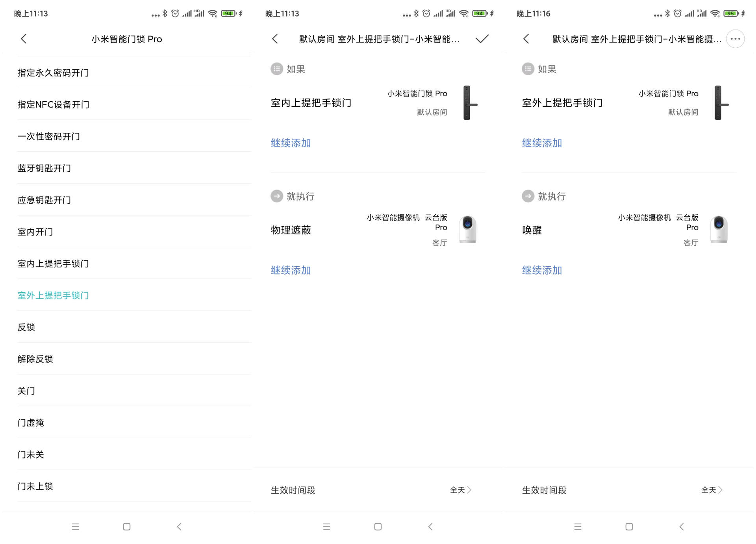Screen dimensions: 756x544
Task: Tap 继续添加 under the 就执行 action
Action: click(290, 270)
